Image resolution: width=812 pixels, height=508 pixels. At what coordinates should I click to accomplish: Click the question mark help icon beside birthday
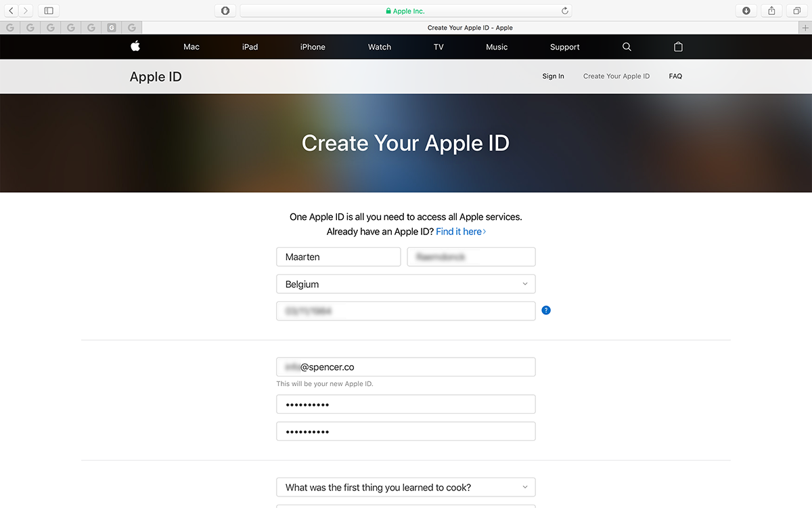[x=546, y=310]
